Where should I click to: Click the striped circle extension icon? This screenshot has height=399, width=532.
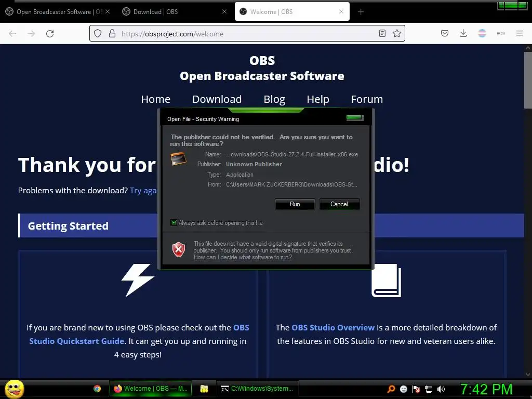482,33
